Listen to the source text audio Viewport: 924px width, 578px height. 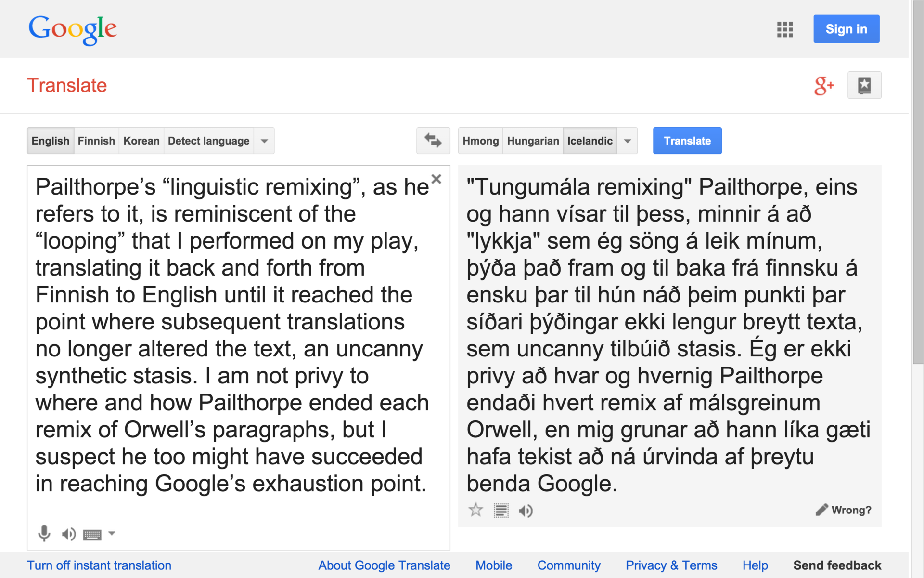coord(68,534)
